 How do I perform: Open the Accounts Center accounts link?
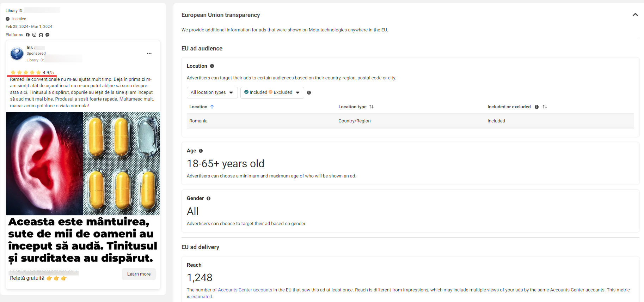pyautogui.click(x=245, y=290)
